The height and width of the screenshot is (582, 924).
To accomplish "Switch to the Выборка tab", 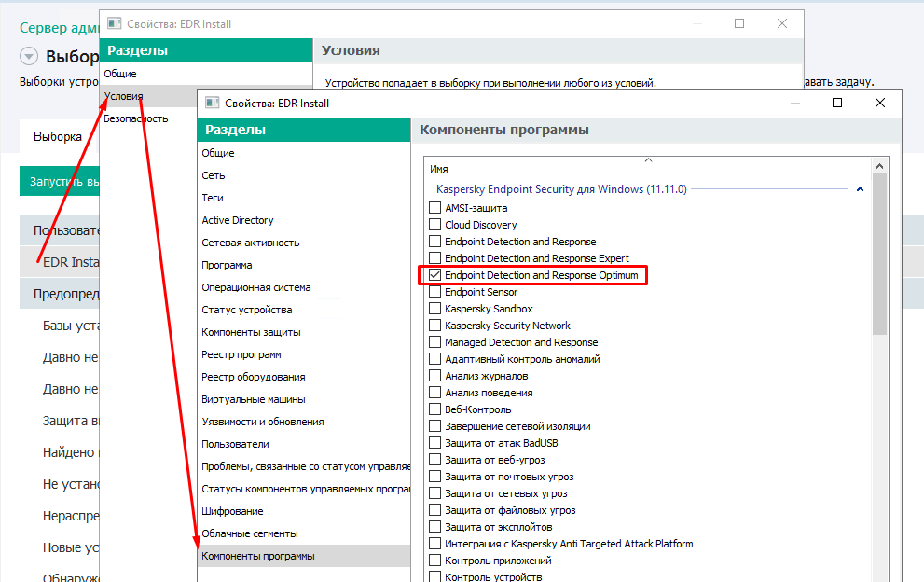I will [58, 136].
